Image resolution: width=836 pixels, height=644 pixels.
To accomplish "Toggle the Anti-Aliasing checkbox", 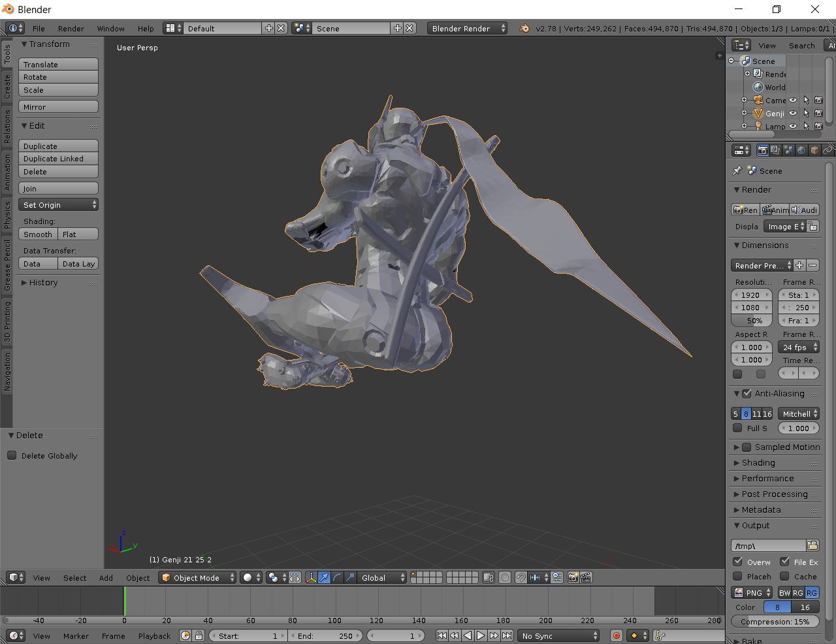I will 747,393.
